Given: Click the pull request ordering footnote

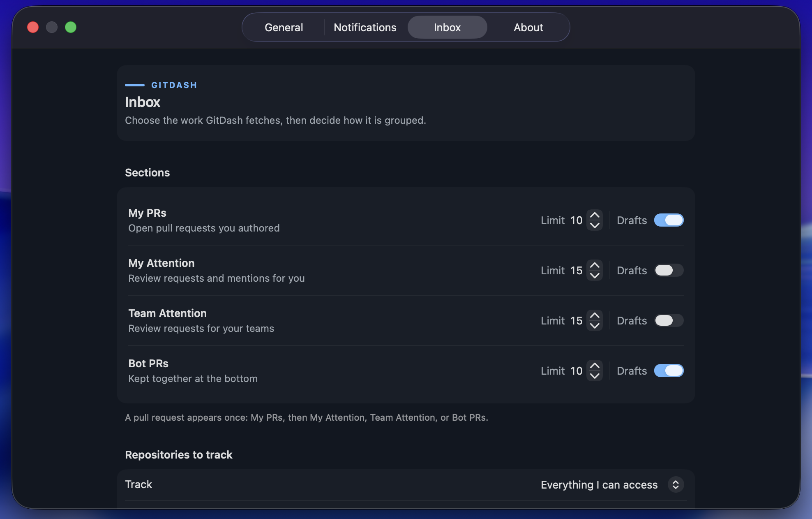Looking at the screenshot, I should click(307, 417).
